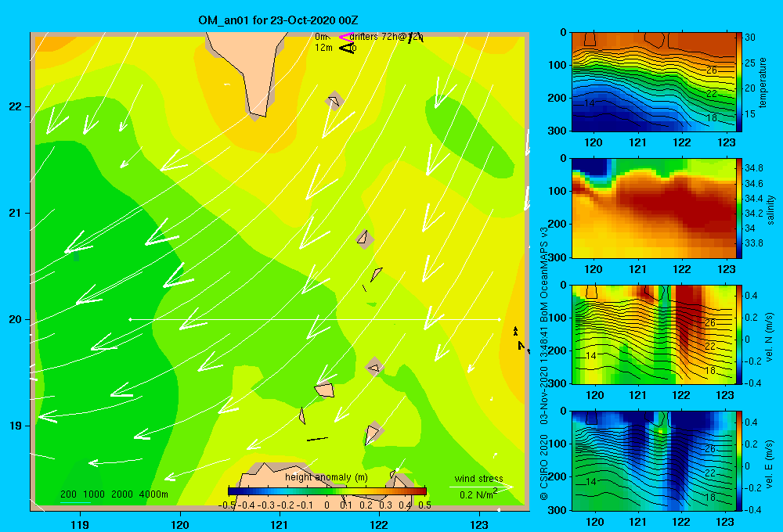Image resolution: width=783 pixels, height=532 pixels.
Task: Click the "30" tick on temperature colorbar
Action: 750,38
